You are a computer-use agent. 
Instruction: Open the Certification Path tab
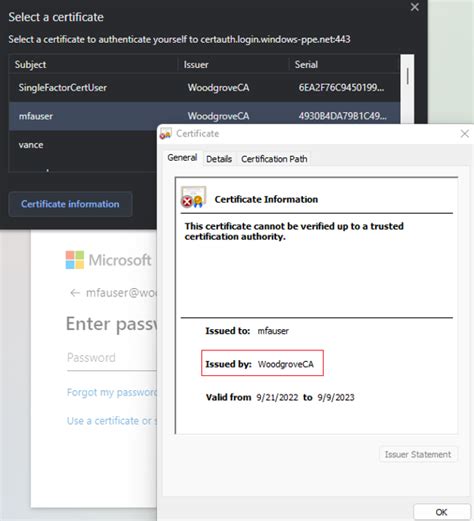(x=274, y=159)
